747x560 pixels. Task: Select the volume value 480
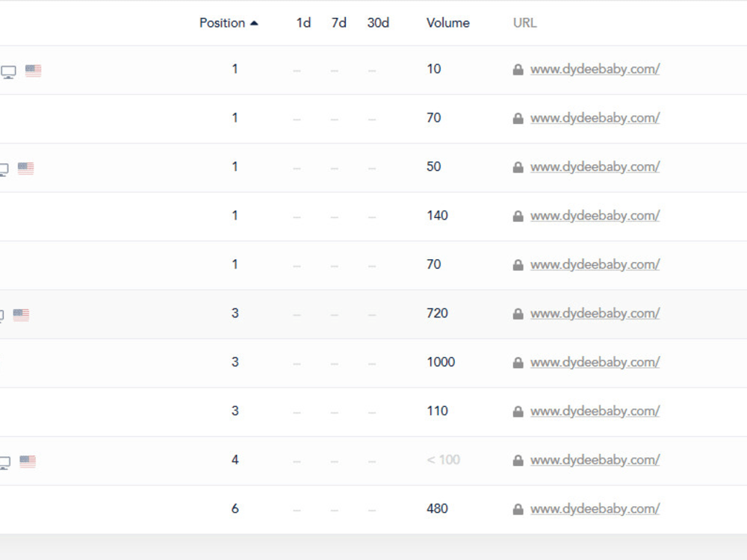[437, 508]
